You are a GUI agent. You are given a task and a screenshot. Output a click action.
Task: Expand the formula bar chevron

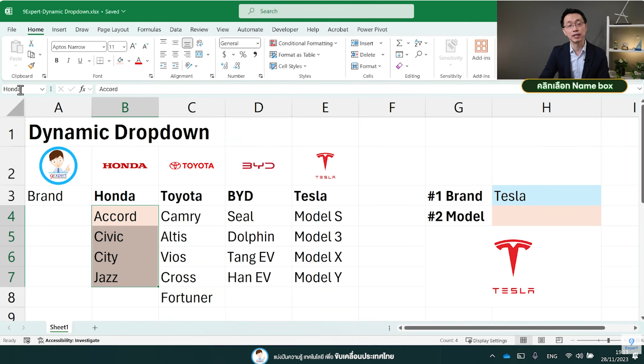[x=640, y=89]
